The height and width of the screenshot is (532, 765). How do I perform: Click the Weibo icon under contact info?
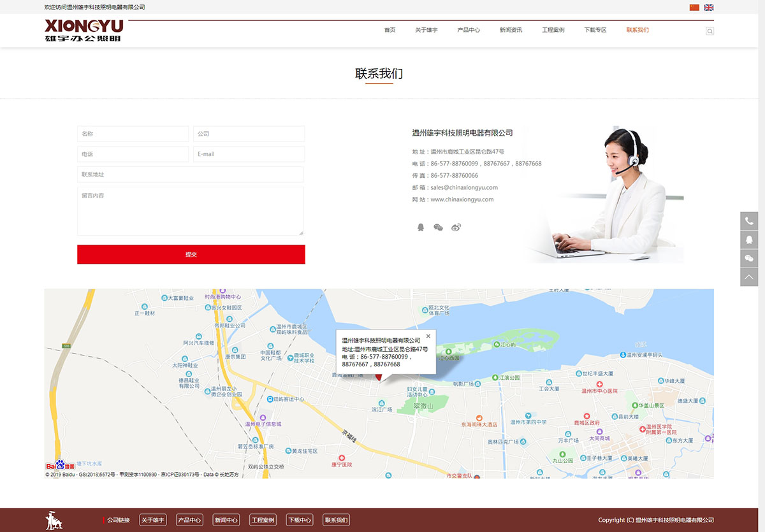pos(456,227)
